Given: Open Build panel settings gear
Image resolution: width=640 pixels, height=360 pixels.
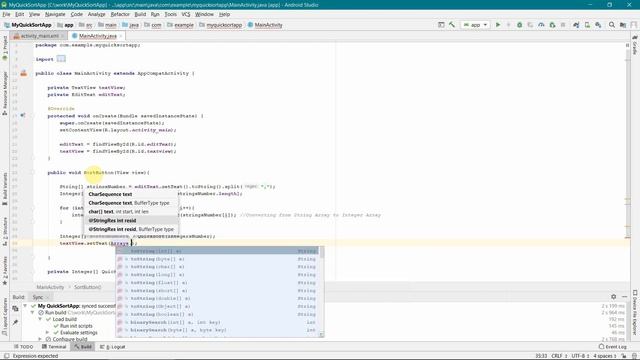Looking at the screenshot, I should (x=613, y=297).
